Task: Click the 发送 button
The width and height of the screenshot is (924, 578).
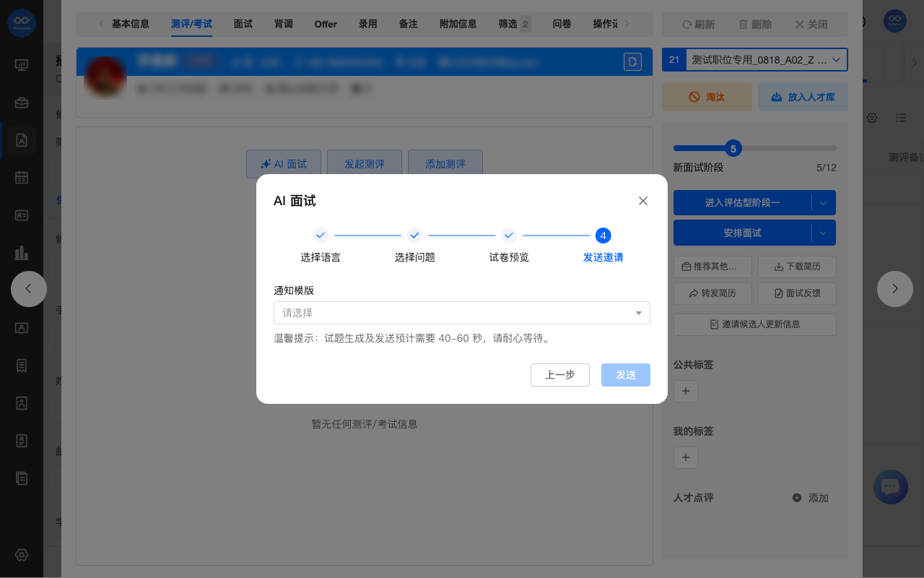Action: tap(625, 375)
